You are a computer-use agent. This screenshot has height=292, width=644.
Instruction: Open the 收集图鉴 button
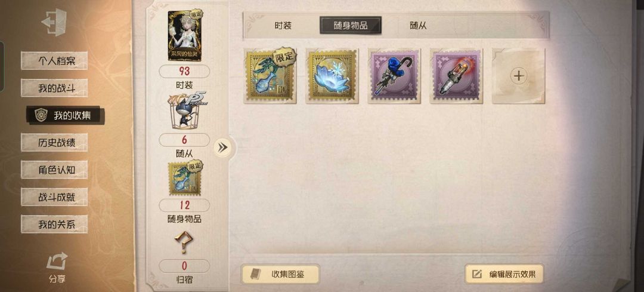tap(280, 274)
